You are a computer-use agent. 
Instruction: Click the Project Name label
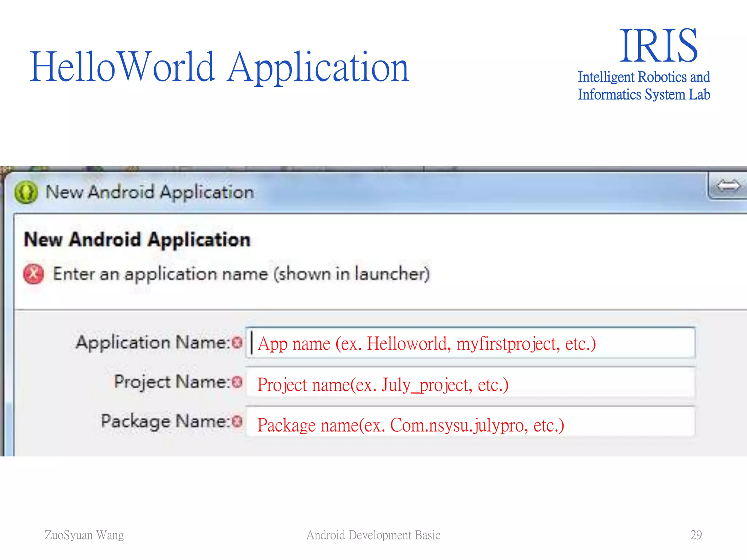172,382
